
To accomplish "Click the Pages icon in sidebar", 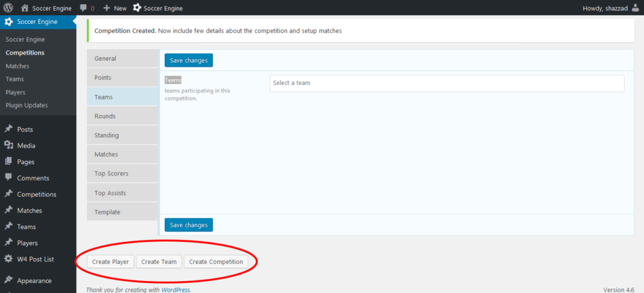I will tap(8, 162).
